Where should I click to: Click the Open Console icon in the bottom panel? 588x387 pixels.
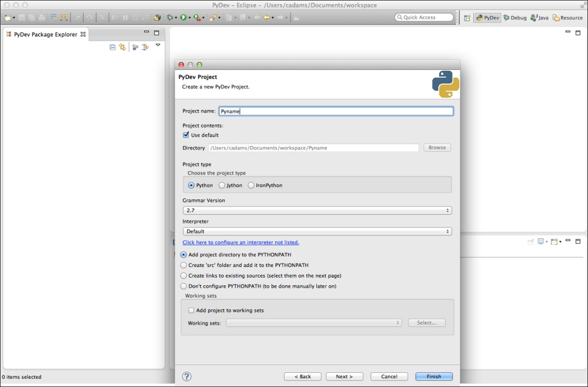(554, 242)
